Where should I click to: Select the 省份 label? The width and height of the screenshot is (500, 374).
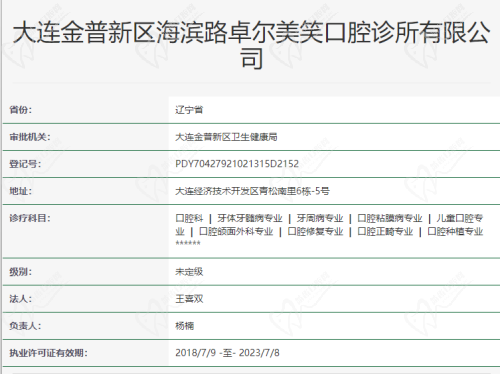coord(20,110)
